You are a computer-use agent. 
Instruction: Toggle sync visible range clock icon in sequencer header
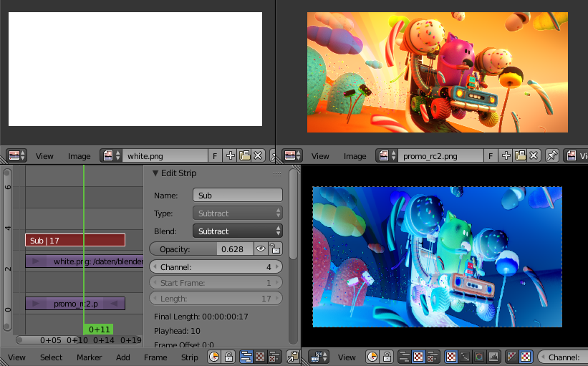213,357
